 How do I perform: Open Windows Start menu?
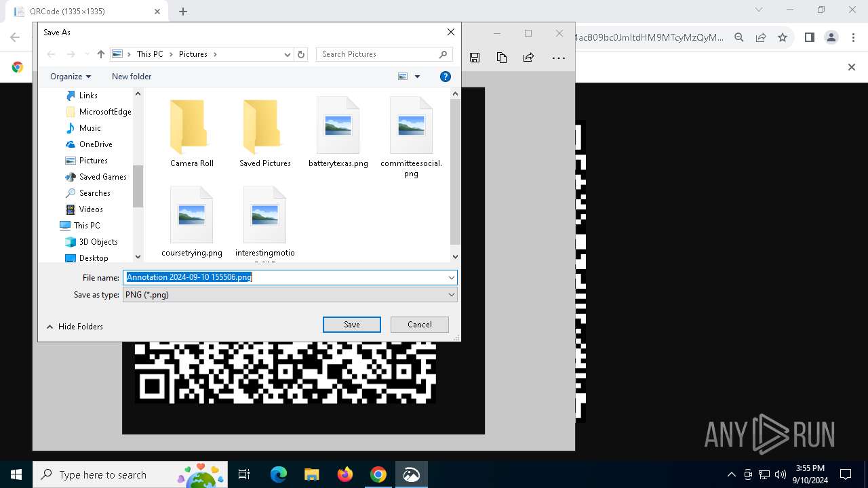point(16,474)
